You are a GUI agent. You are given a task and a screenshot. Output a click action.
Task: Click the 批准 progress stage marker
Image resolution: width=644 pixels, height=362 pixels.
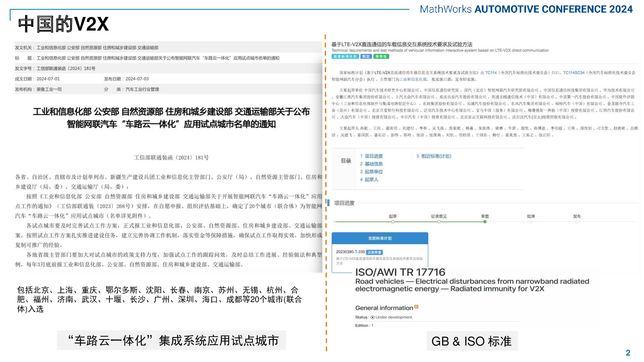pyautogui.click(x=531, y=221)
